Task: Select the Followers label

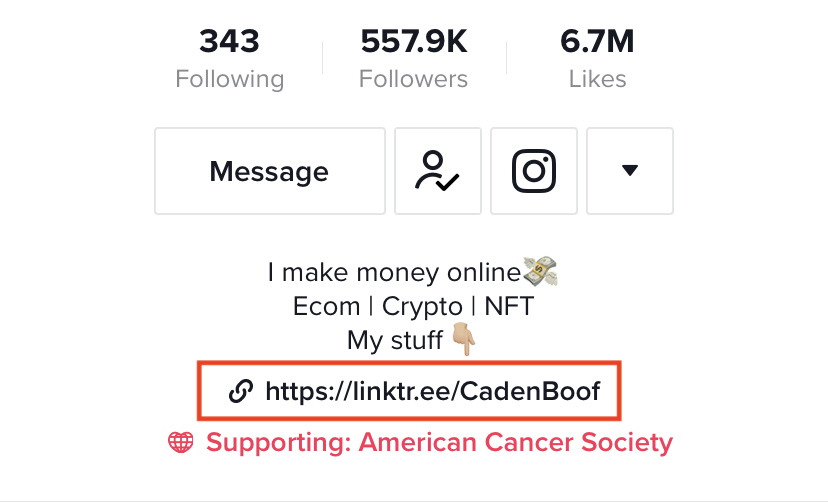Action: (x=413, y=79)
